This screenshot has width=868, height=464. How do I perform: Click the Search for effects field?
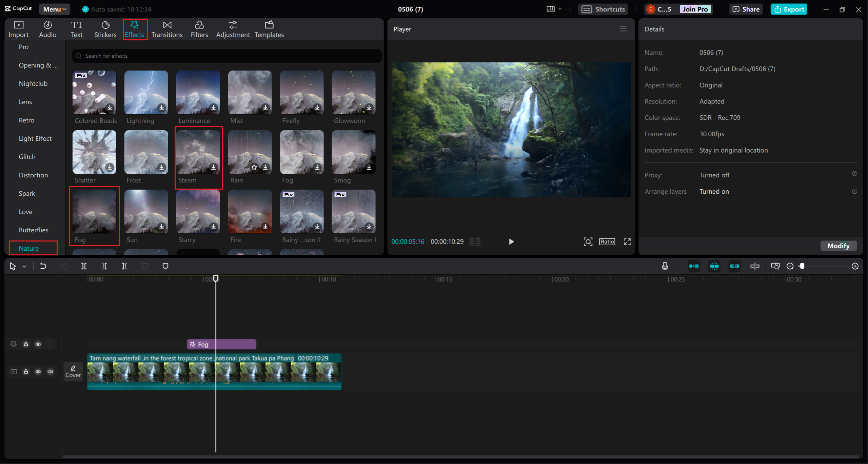coord(226,56)
